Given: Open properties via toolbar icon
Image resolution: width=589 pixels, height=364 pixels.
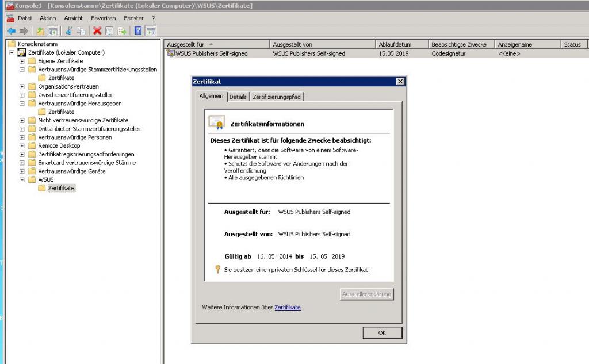Looking at the screenshot, I should pyautogui.click(x=109, y=31).
